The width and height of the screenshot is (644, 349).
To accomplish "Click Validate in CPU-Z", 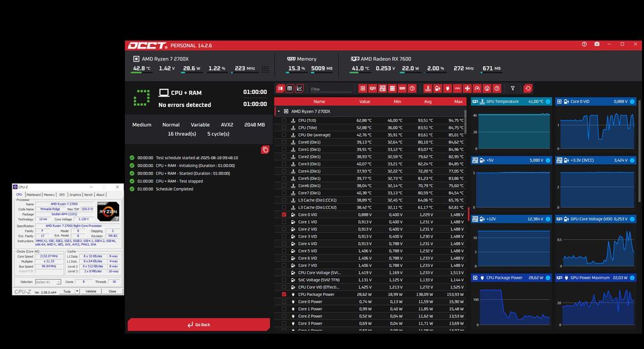I will (91, 291).
